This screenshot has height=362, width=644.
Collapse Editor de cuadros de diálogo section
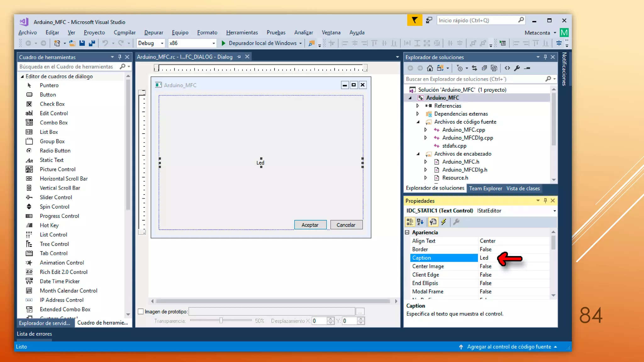click(22, 76)
